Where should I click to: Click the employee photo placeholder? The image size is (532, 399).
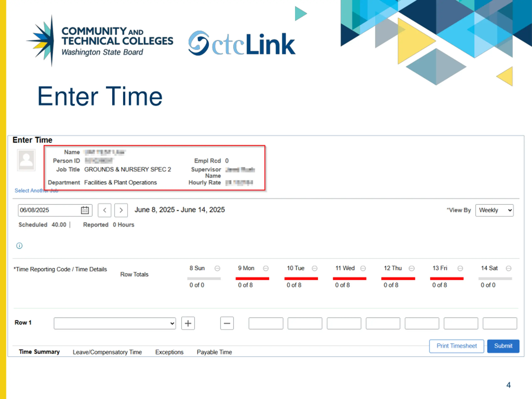click(26, 160)
